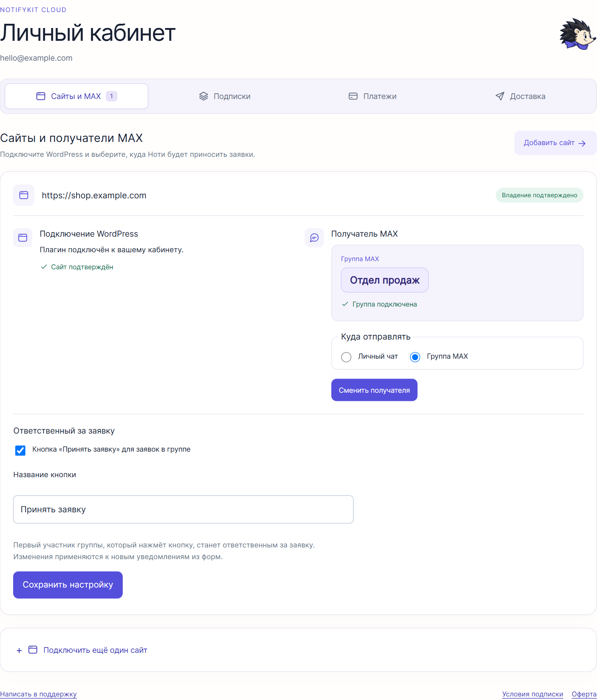Click the card icon on Платежи tab

[353, 96]
